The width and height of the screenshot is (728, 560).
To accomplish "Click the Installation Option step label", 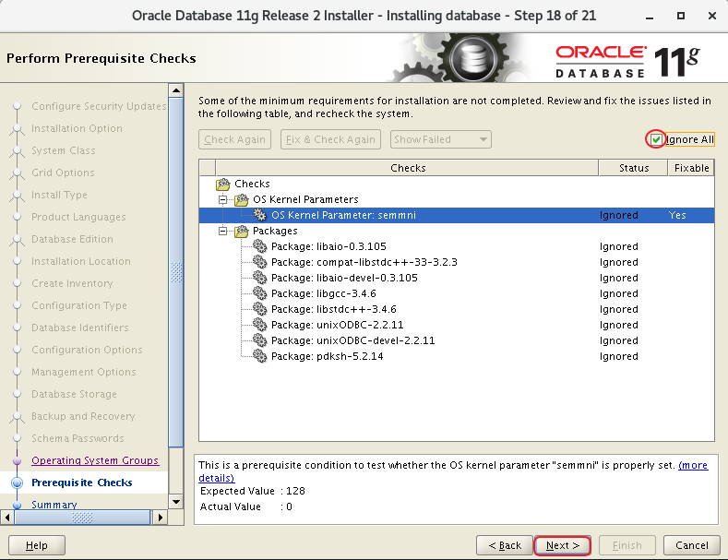I will [78, 128].
